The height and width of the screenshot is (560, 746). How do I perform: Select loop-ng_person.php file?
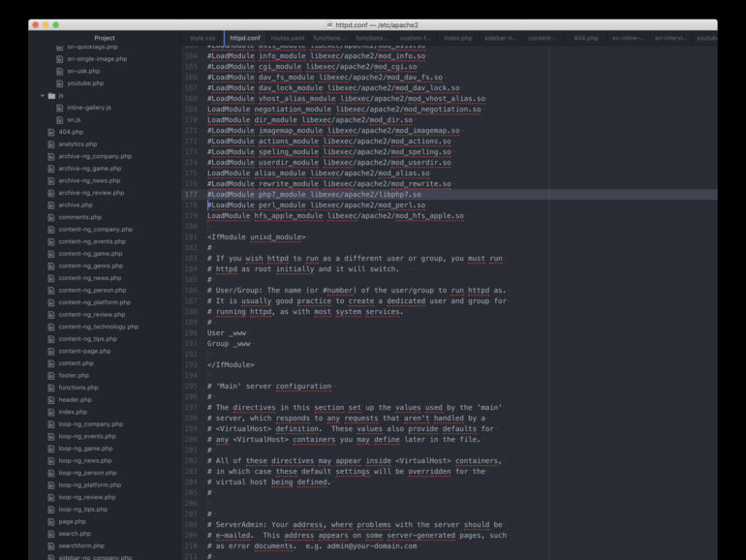[x=87, y=473]
